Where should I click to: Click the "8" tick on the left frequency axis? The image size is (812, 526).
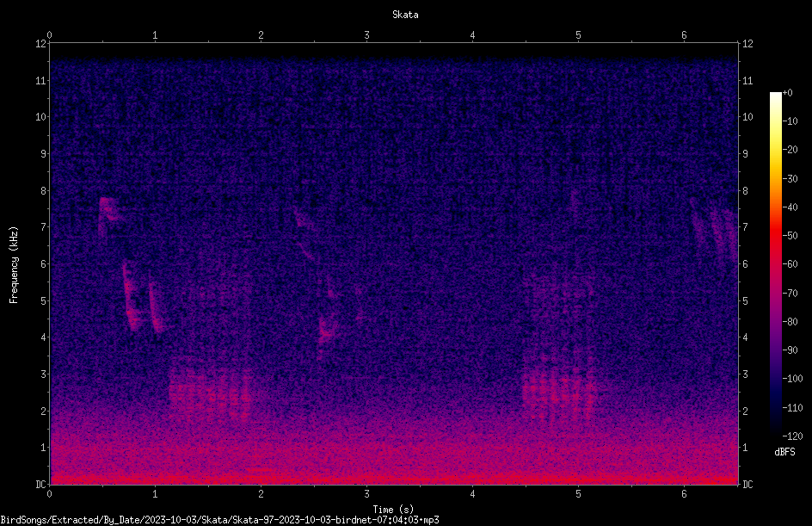[x=44, y=191]
